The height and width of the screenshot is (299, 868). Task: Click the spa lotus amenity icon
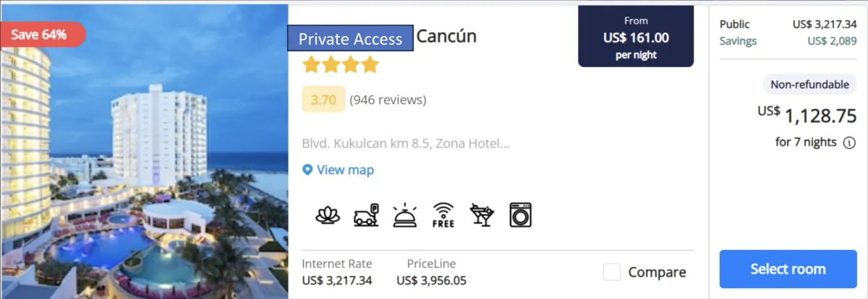pos(328,214)
